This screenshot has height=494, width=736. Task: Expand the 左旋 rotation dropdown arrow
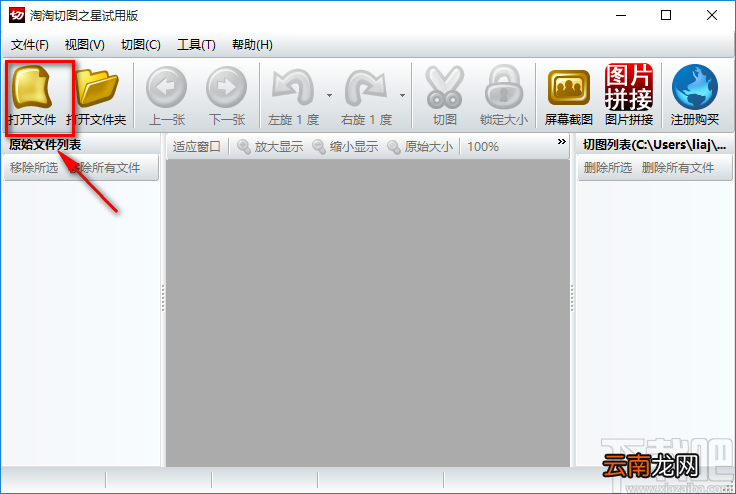coord(330,95)
